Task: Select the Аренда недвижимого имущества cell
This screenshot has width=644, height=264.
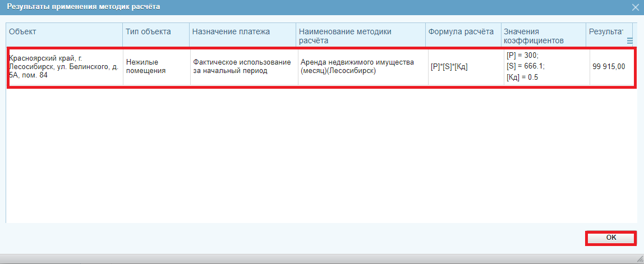Action: click(362, 66)
